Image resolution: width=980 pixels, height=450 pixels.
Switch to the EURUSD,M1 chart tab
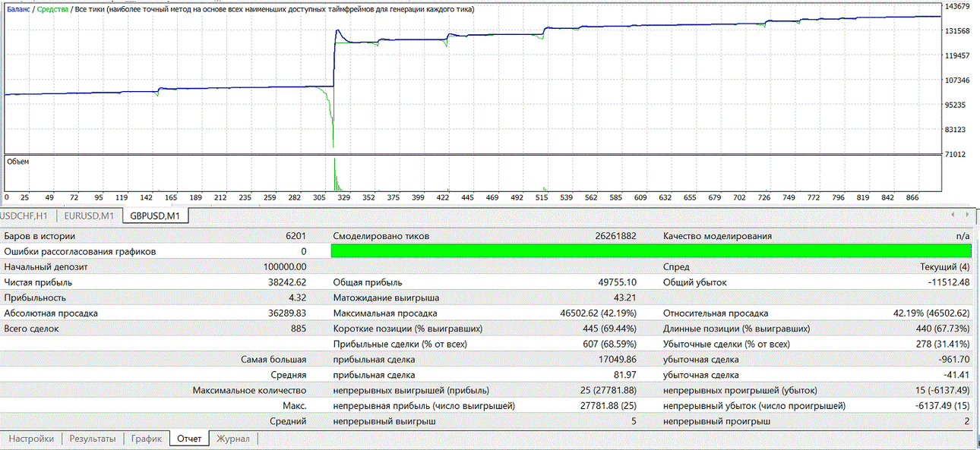coord(88,216)
